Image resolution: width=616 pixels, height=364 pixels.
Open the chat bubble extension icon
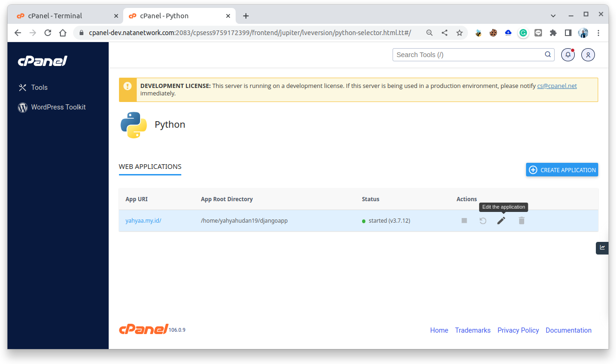click(538, 33)
